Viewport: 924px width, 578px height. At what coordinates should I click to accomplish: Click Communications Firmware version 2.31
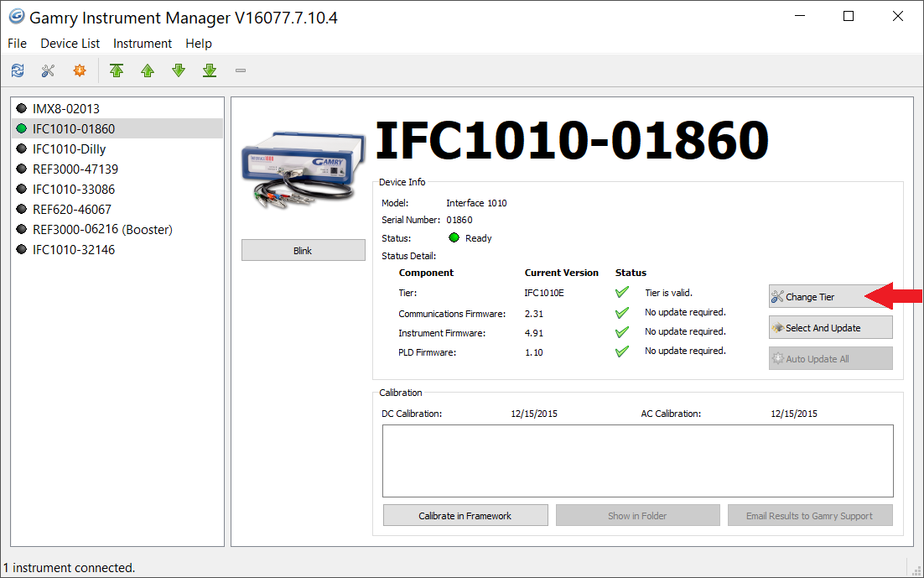point(534,314)
